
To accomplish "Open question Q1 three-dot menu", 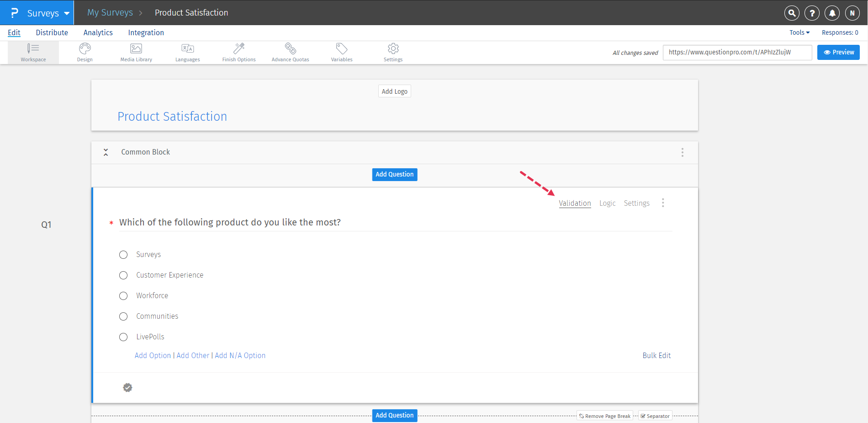I will tap(663, 203).
